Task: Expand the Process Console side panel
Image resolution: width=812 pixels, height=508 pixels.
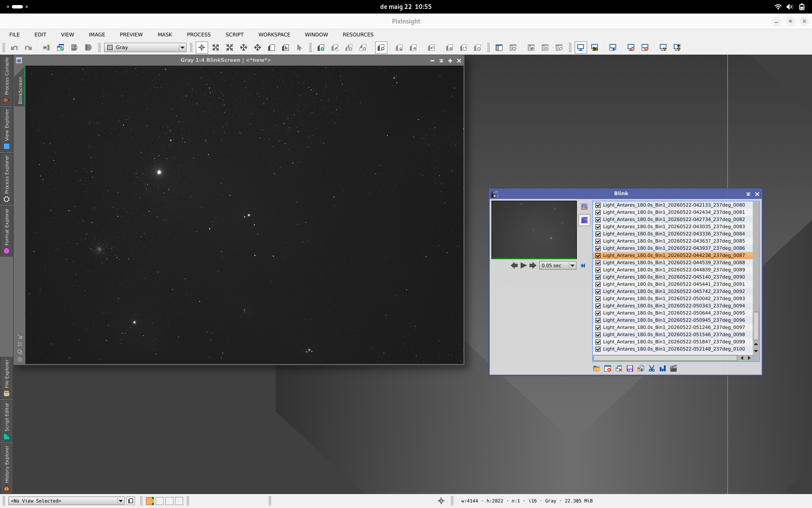Action: [6, 80]
